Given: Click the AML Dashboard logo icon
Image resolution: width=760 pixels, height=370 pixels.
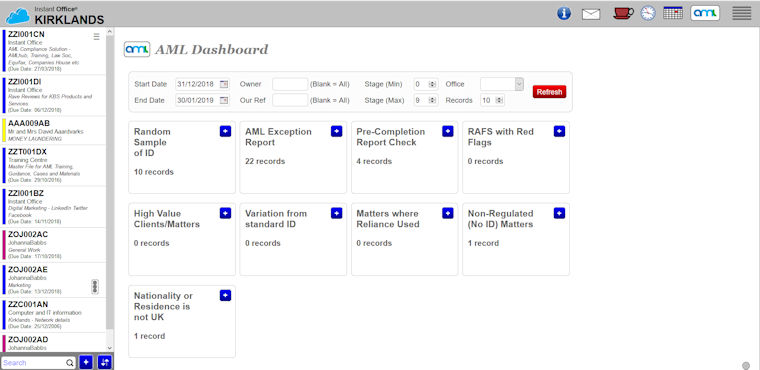Looking at the screenshot, I should (x=137, y=49).
